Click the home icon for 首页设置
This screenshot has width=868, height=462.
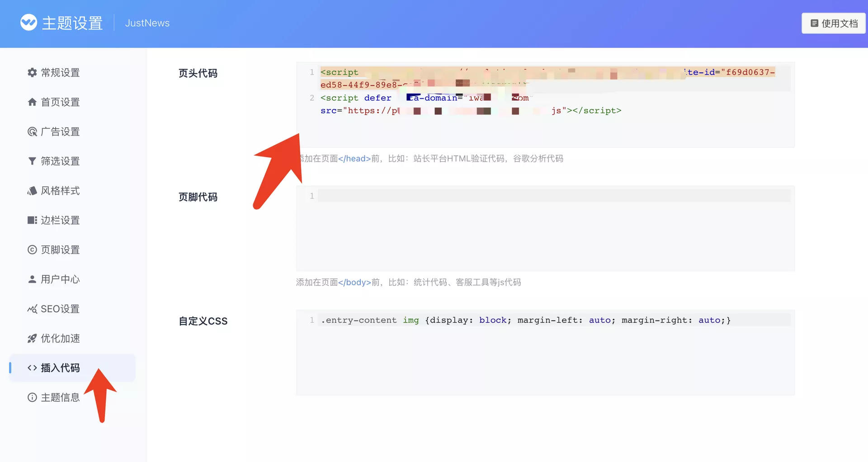(32, 102)
